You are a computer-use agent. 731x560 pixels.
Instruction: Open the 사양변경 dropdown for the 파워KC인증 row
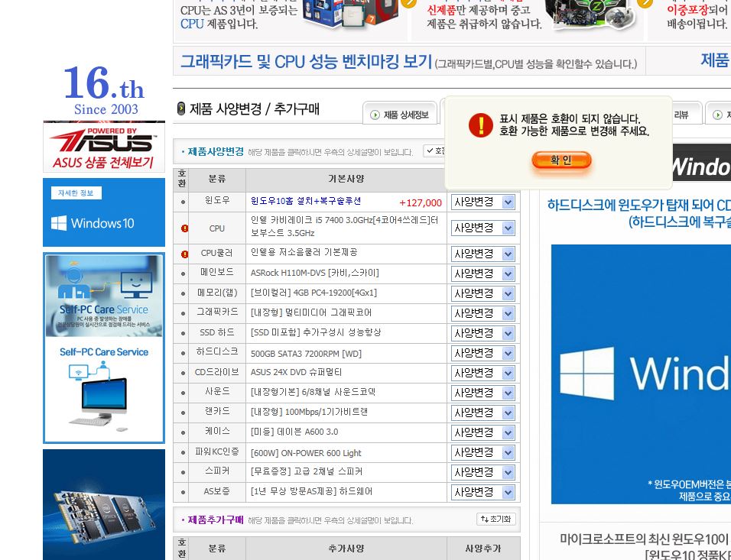tap(482, 452)
